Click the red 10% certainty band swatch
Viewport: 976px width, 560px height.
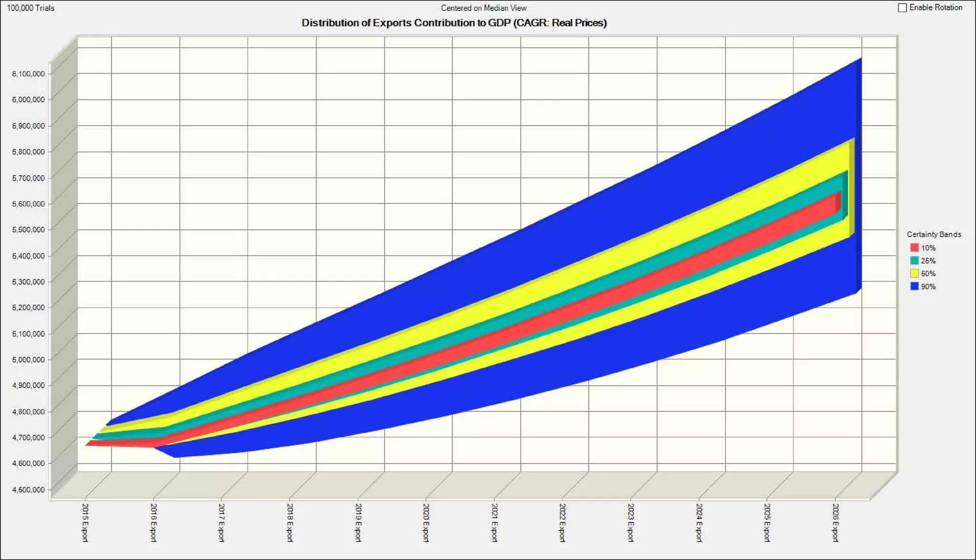[x=914, y=248]
